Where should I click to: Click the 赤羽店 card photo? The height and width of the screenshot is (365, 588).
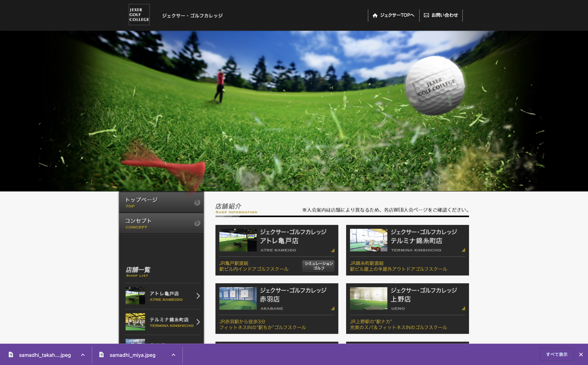tap(238, 299)
